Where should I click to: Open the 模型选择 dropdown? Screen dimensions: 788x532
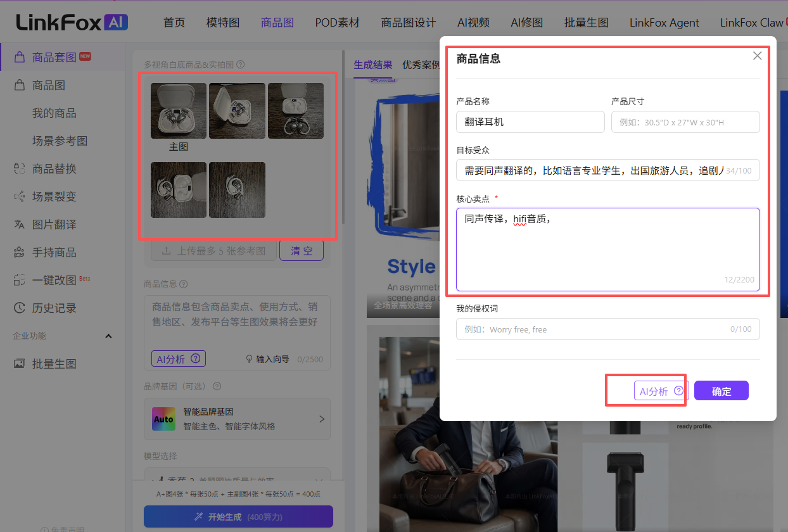pyautogui.click(x=237, y=476)
